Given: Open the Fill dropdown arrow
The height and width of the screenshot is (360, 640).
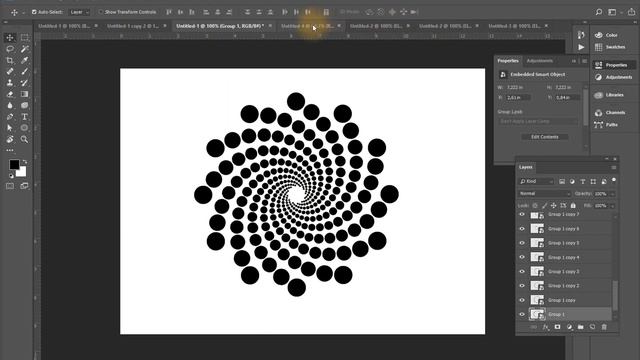Looking at the screenshot, I should [x=612, y=206].
